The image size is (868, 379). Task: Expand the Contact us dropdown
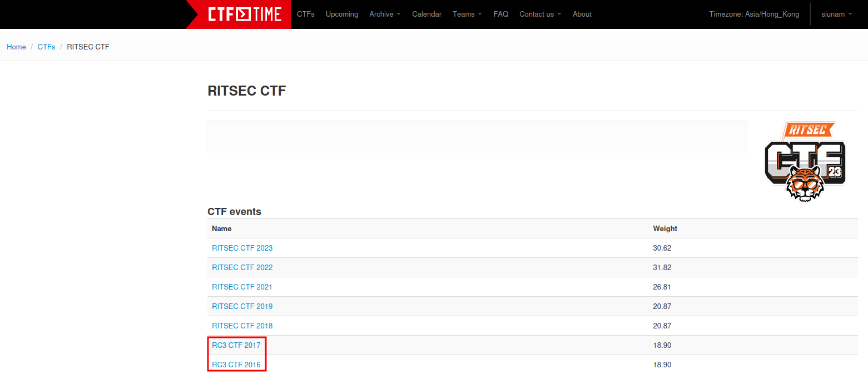[x=540, y=14]
